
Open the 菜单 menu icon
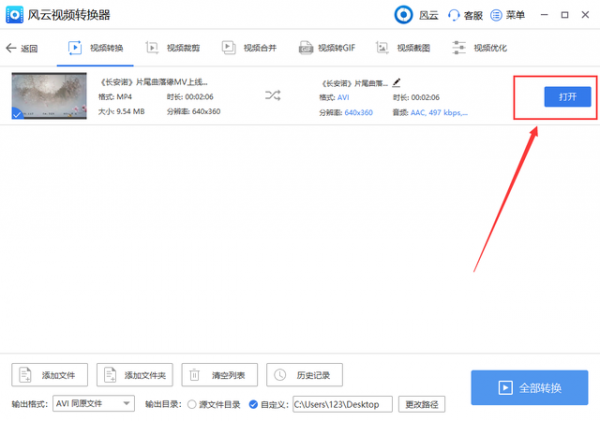tap(496, 15)
